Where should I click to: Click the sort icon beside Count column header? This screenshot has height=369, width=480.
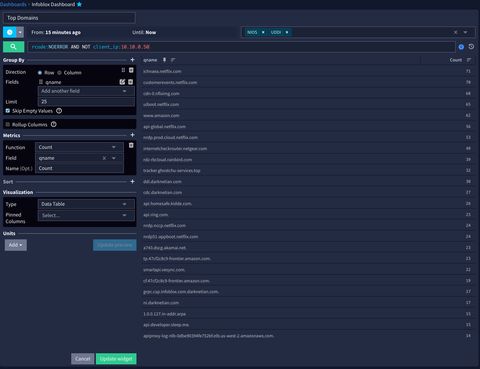(469, 60)
